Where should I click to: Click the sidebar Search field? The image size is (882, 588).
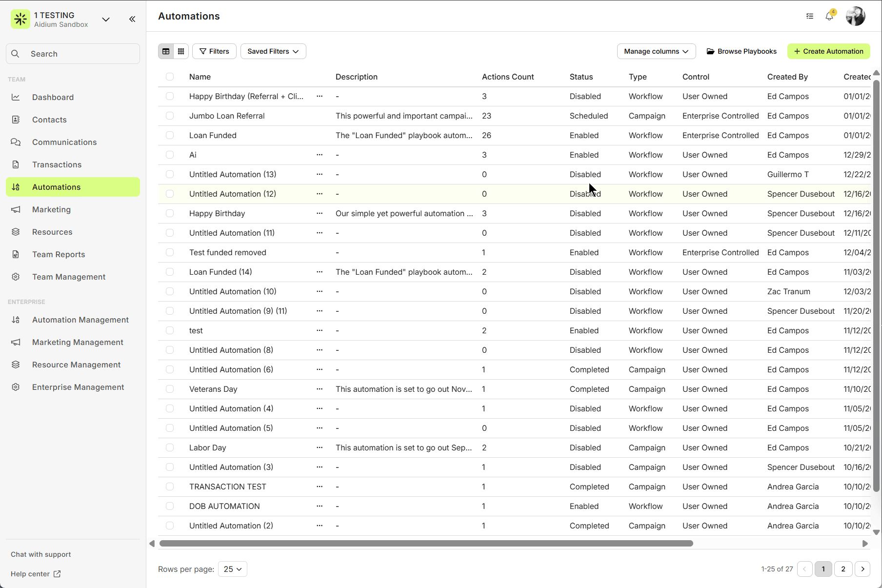point(73,54)
